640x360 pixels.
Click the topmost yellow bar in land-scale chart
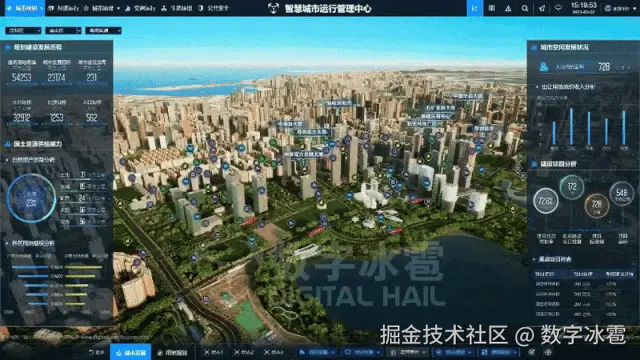(x=83, y=267)
